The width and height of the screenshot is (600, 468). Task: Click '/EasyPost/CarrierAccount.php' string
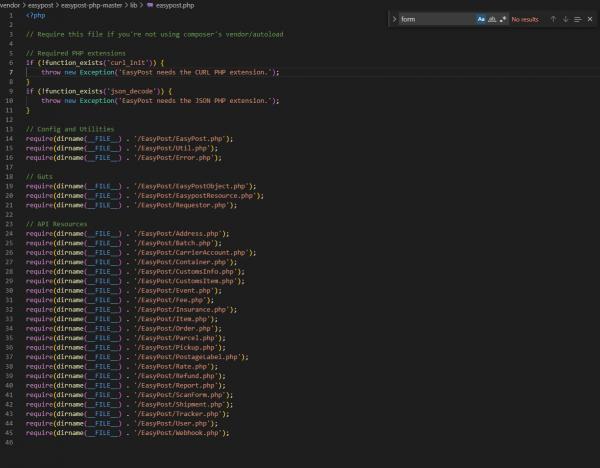pos(191,253)
